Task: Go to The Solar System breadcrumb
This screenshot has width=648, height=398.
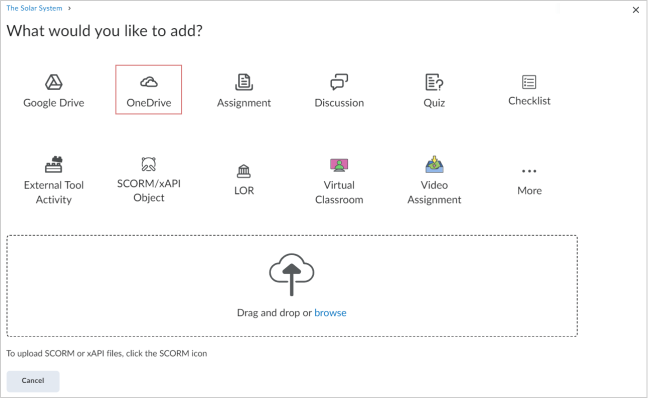Action: coord(34,8)
